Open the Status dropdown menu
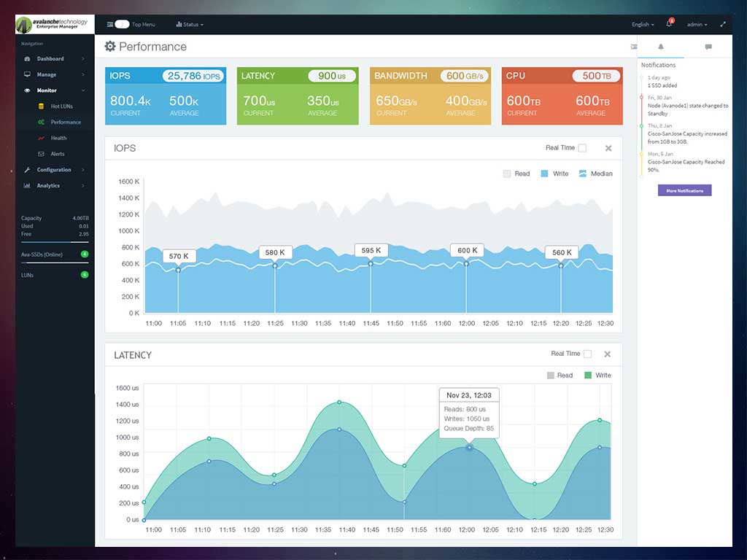Screen dimensions: 747x560 click(x=190, y=24)
